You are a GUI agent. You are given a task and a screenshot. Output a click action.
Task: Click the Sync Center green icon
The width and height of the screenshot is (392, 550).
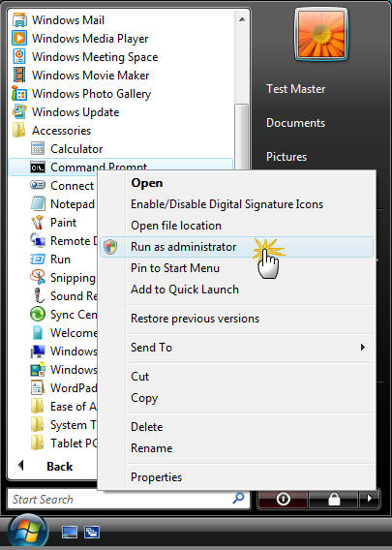coord(38,314)
